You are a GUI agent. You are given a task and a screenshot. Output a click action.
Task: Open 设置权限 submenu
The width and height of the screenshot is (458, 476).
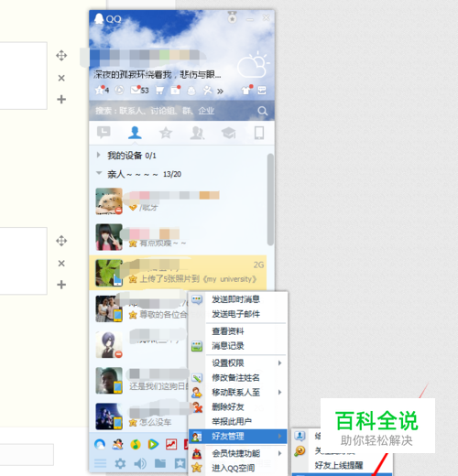(x=238, y=363)
